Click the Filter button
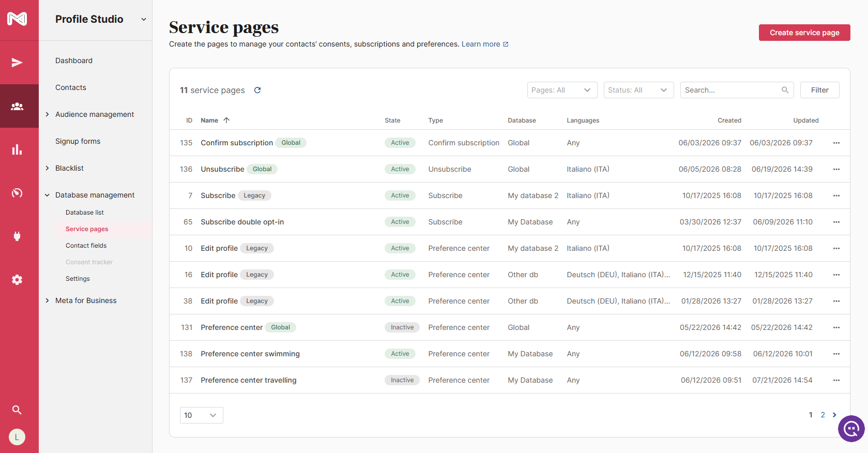 coord(820,90)
